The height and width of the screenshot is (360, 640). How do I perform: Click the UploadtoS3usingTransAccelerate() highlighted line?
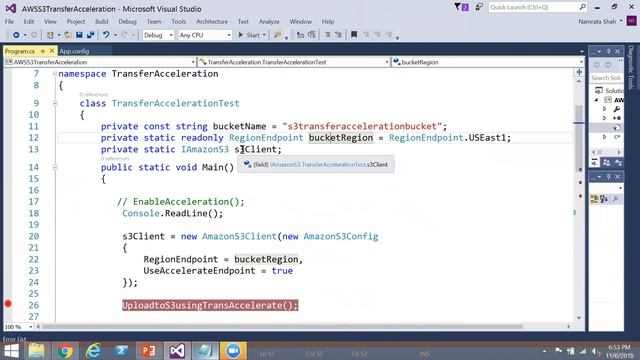point(210,305)
